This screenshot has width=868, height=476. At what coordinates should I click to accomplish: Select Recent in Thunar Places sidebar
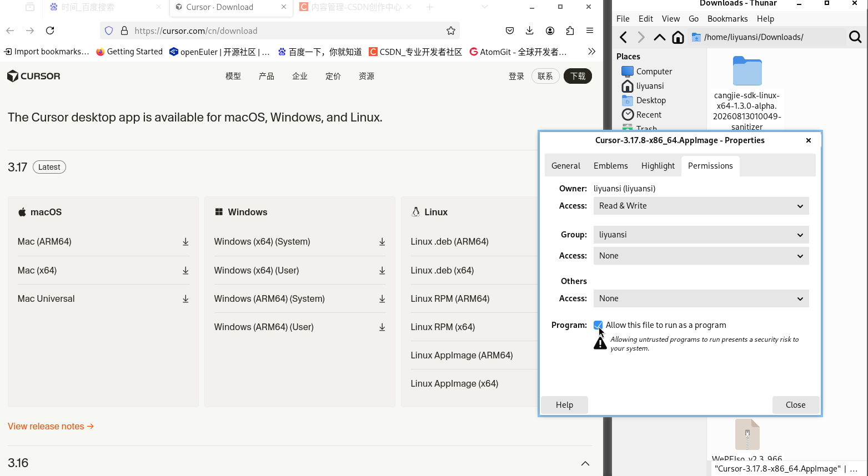[641, 115]
